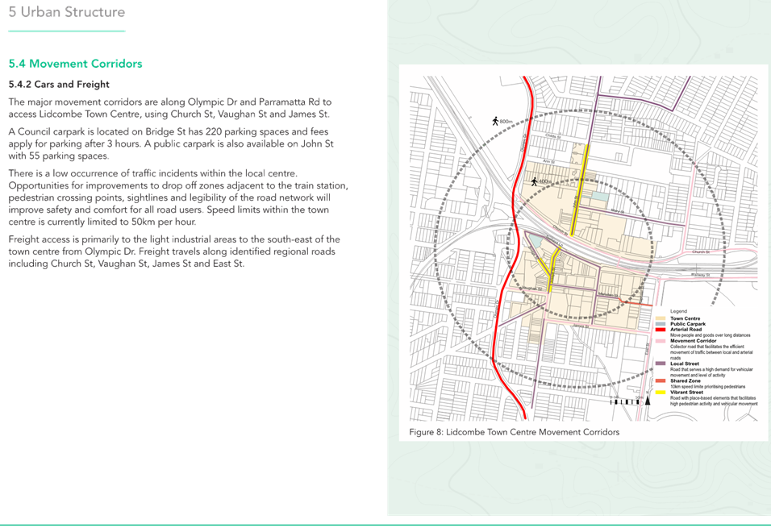Select the purple Local Street legend swatch
The width and height of the screenshot is (771, 532).
pyautogui.click(x=661, y=364)
